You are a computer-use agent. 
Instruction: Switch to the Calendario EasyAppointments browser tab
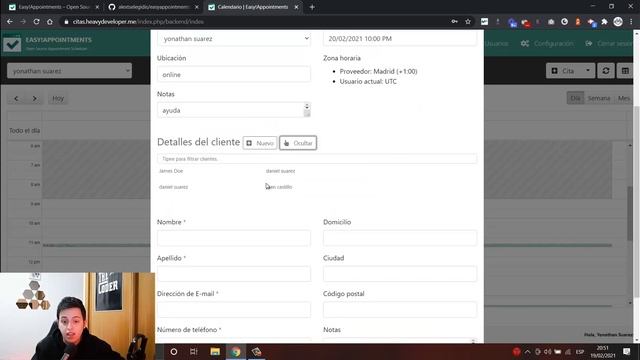click(253, 7)
